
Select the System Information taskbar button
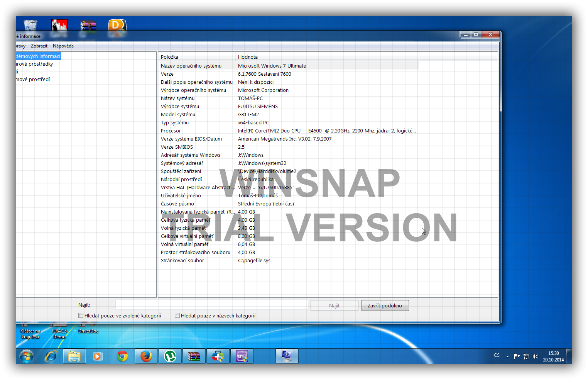coord(287,356)
